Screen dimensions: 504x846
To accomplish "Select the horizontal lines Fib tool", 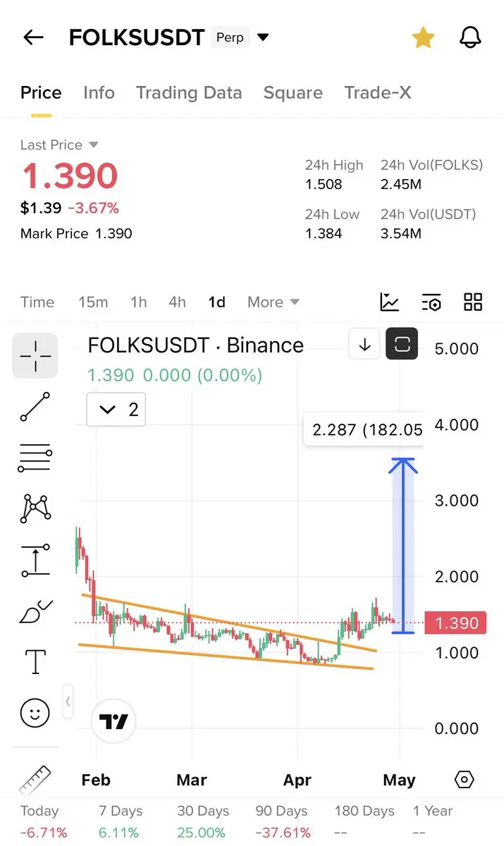I will pyautogui.click(x=35, y=459).
